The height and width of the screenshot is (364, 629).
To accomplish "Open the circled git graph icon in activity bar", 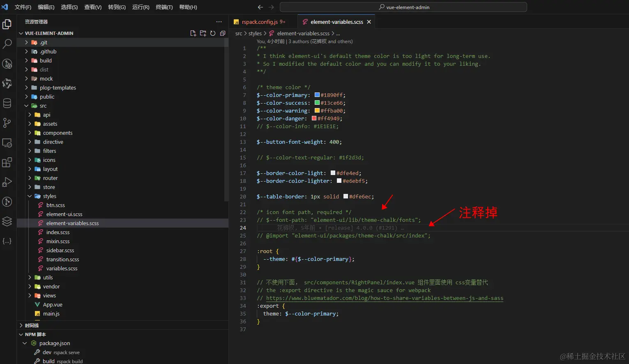I will 7,202.
